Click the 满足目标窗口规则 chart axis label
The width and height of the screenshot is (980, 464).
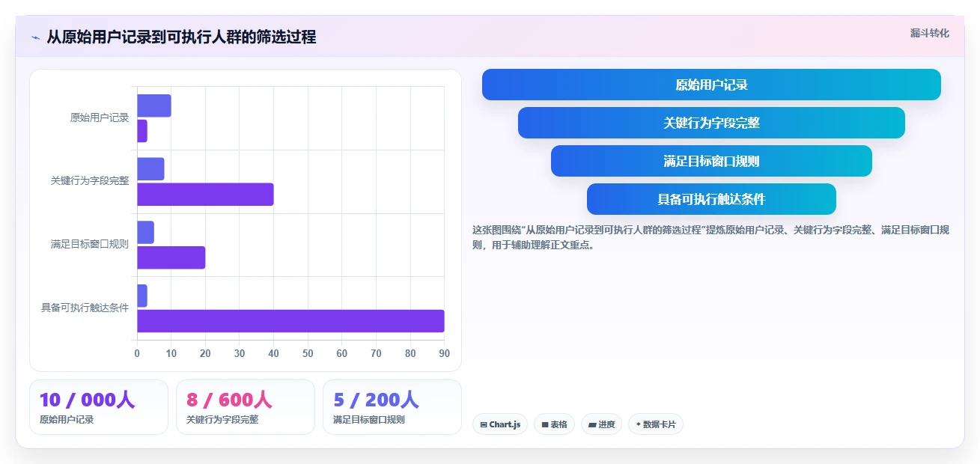click(90, 244)
